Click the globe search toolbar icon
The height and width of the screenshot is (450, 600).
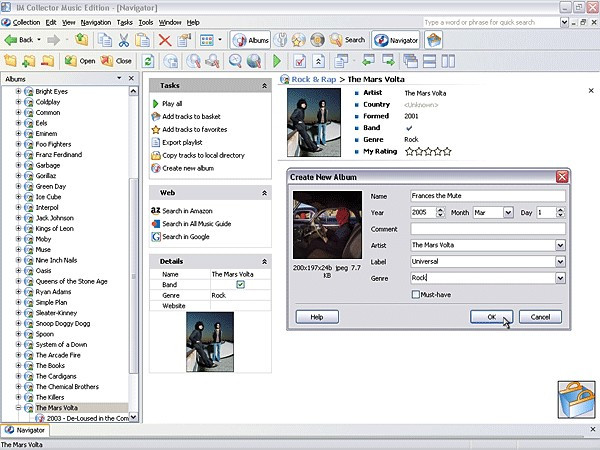(254, 61)
